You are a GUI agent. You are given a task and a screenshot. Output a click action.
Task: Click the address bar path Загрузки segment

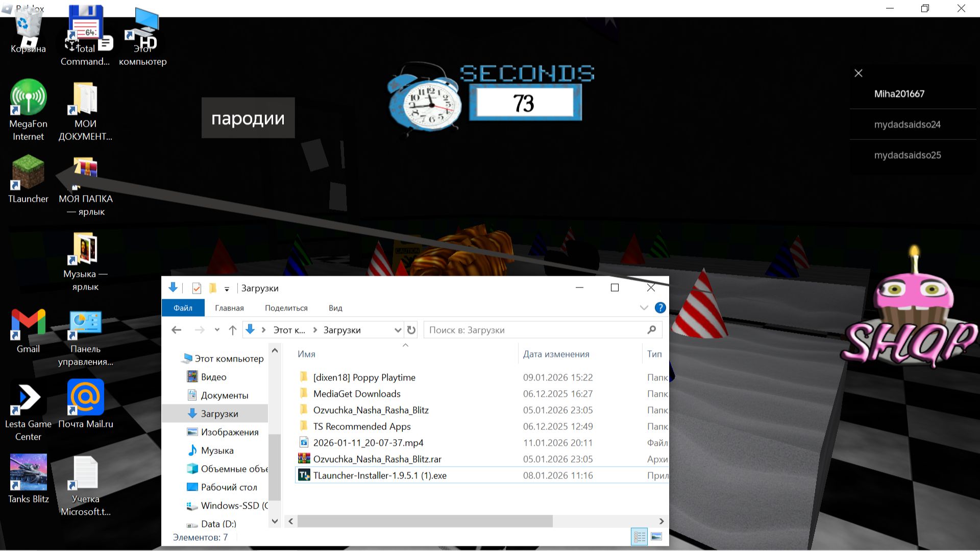(342, 330)
